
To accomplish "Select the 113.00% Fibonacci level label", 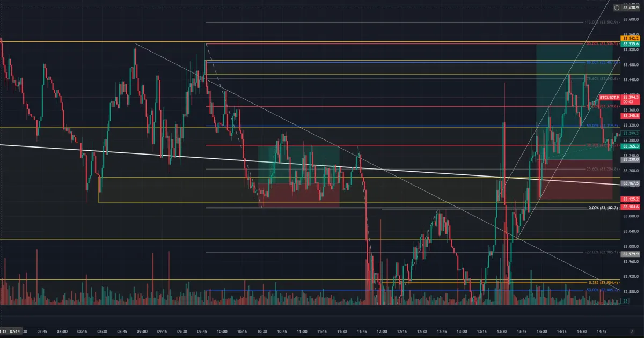I will [602, 22].
